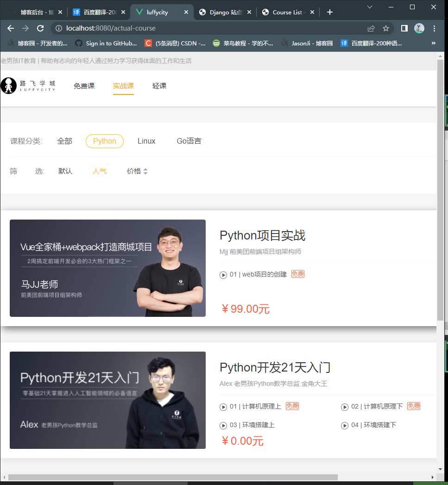This screenshot has height=485, width=448.
Task: Click the Mjj 前美团前端项目组架构师 teacher line
Action: pyautogui.click(x=260, y=252)
